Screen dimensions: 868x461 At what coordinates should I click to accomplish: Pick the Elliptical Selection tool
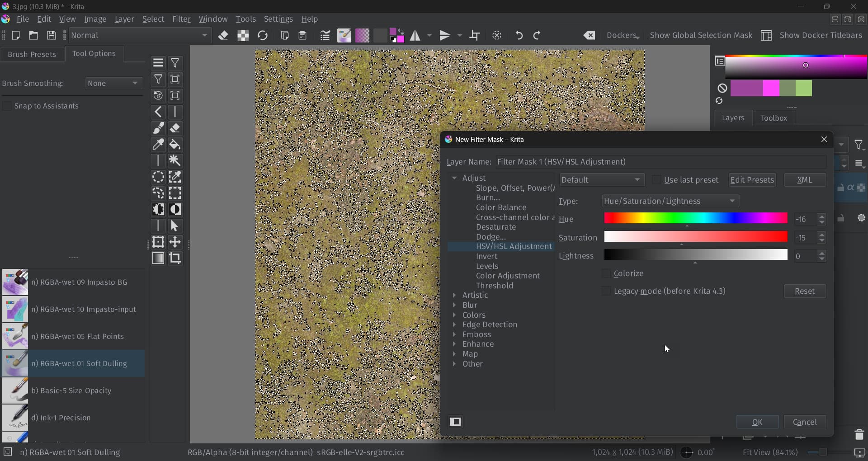[158, 177]
